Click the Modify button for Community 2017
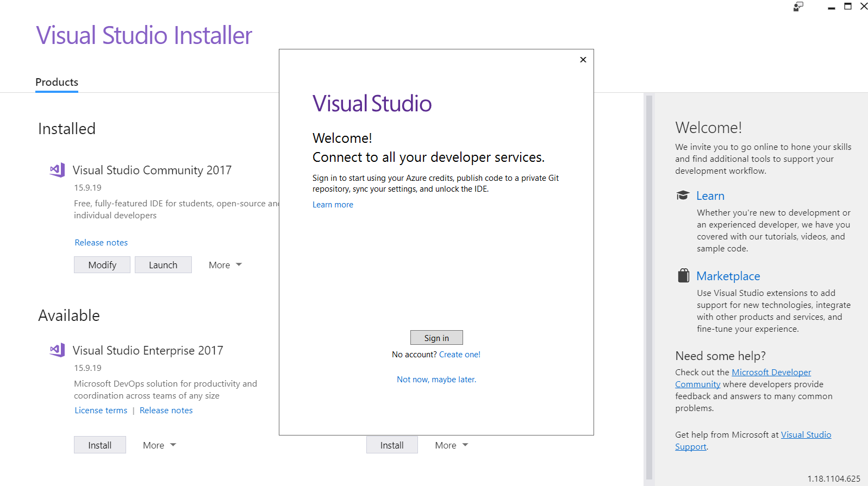This screenshot has width=868, height=486. (x=102, y=265)
